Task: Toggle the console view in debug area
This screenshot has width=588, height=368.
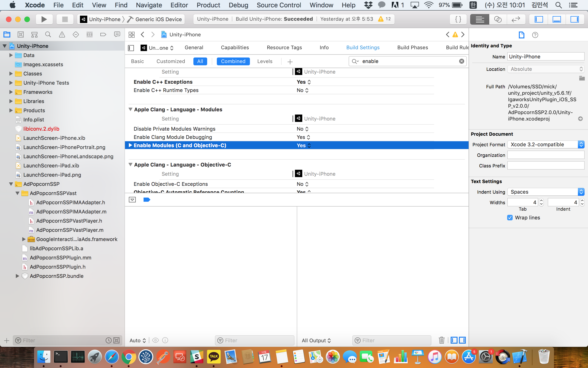Action: click(462, 340)
